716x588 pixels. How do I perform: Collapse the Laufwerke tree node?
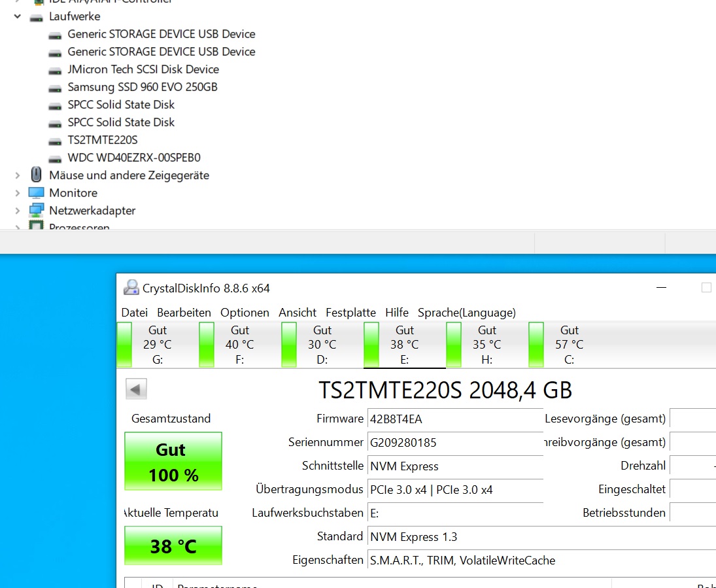point(18,16)
